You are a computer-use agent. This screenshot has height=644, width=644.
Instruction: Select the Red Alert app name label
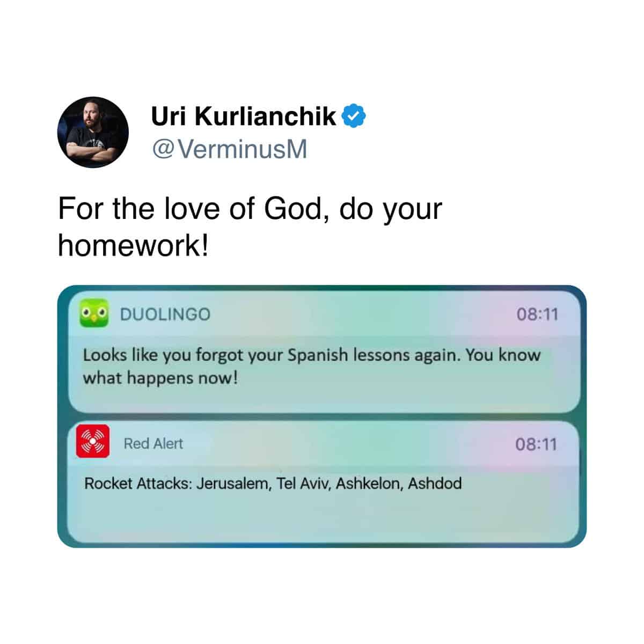point(153,444)
